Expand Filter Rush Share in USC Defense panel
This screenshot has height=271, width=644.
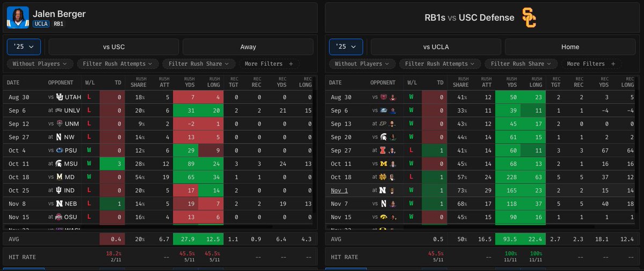point(521,64)
